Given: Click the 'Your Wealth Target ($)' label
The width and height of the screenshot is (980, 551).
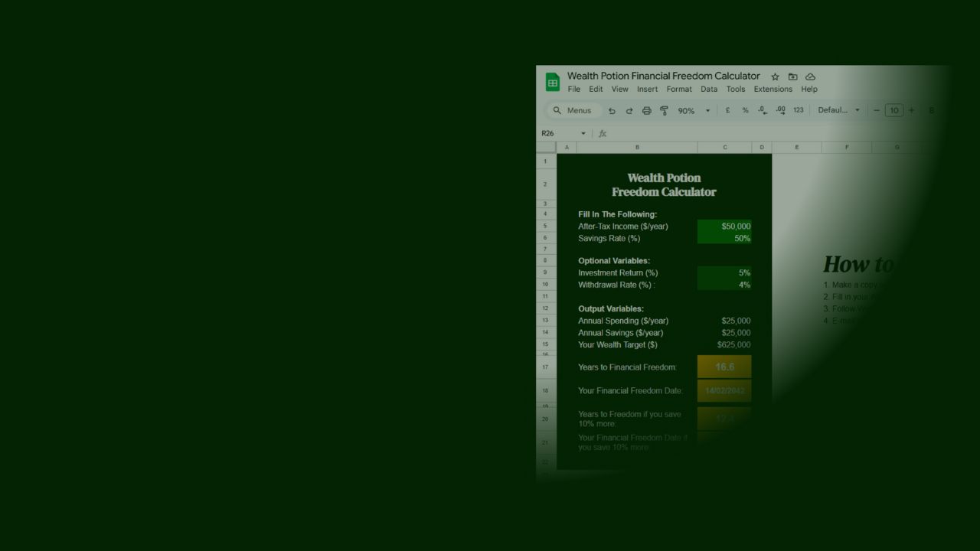Looking at the screenshot, I should [618, 344].
